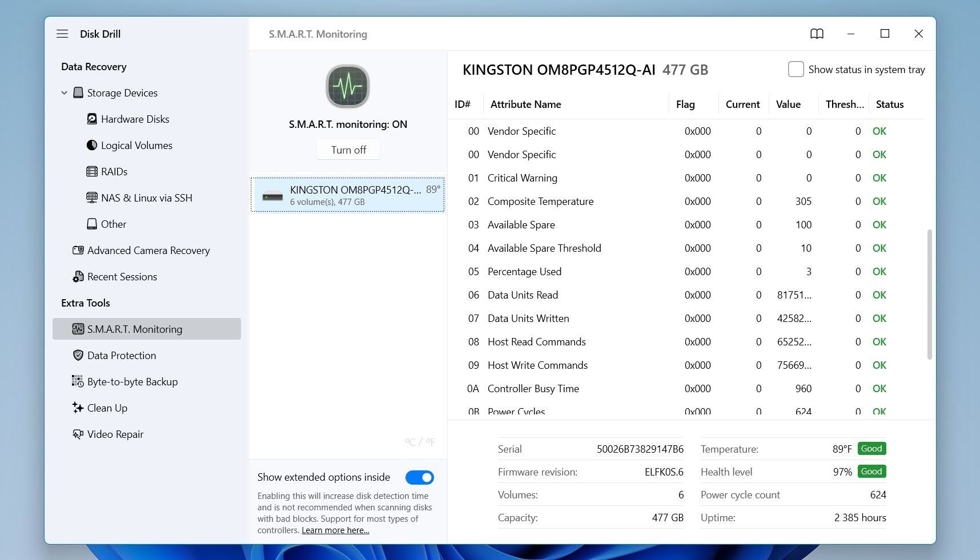This screenshot has width=980, height=560.
Task: Open RAIDs section
Action: click(x=114, y=172)
